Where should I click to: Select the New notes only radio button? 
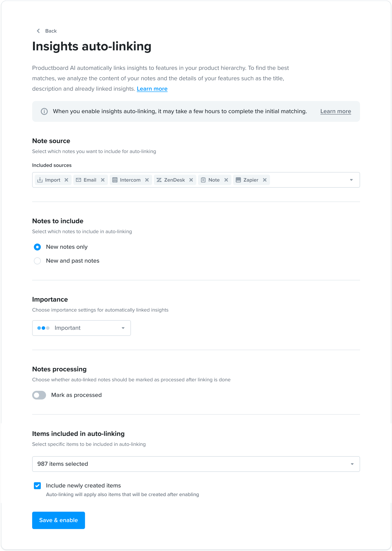point(37,247)
